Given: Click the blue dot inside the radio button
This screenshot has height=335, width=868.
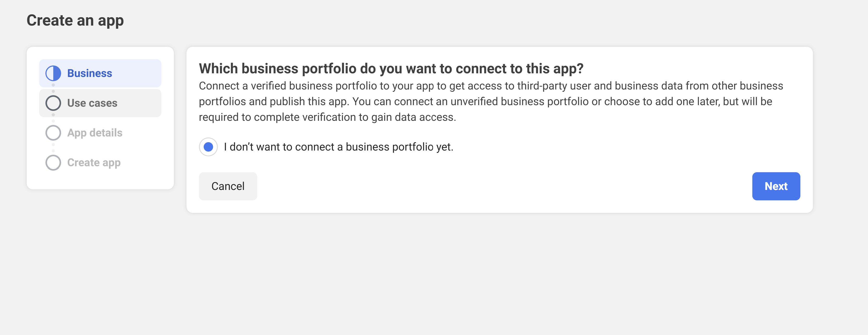Looking at the screenshot, I should coord(208,147).
